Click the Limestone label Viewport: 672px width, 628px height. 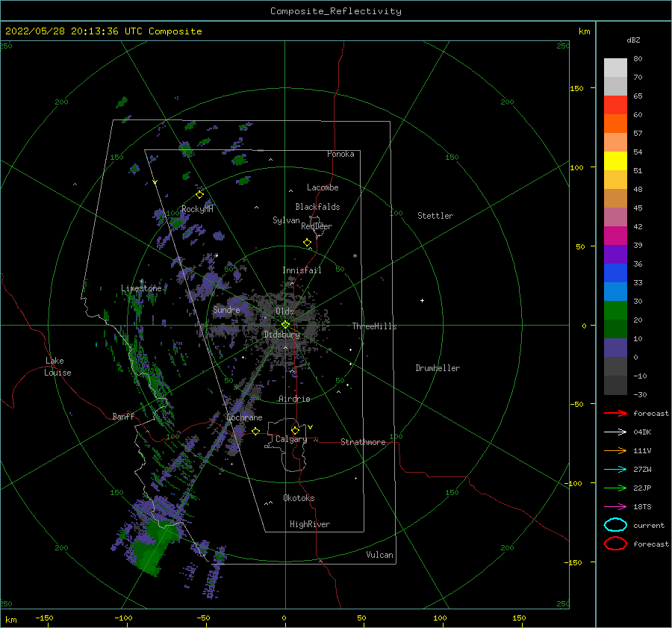141,288
